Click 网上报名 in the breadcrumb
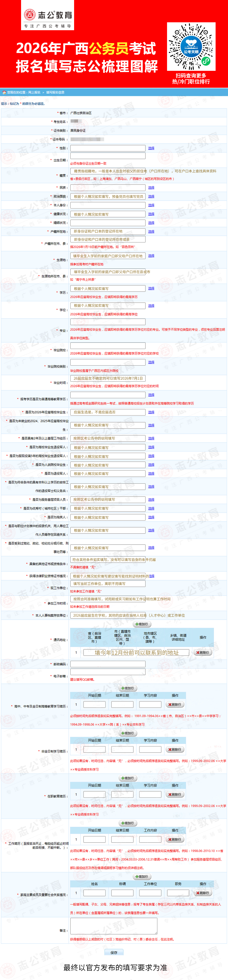Screen dimensions: 228x980 (x=34, y=92)
